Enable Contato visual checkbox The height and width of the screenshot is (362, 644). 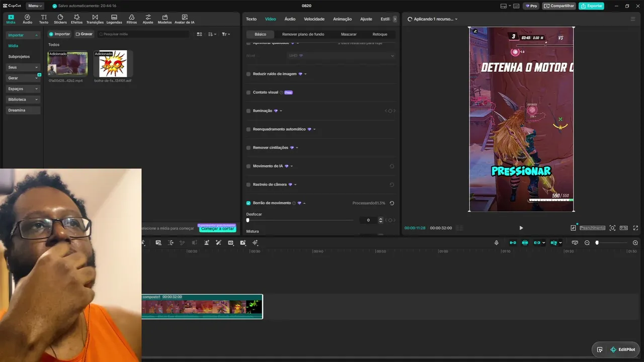[249, 93]
